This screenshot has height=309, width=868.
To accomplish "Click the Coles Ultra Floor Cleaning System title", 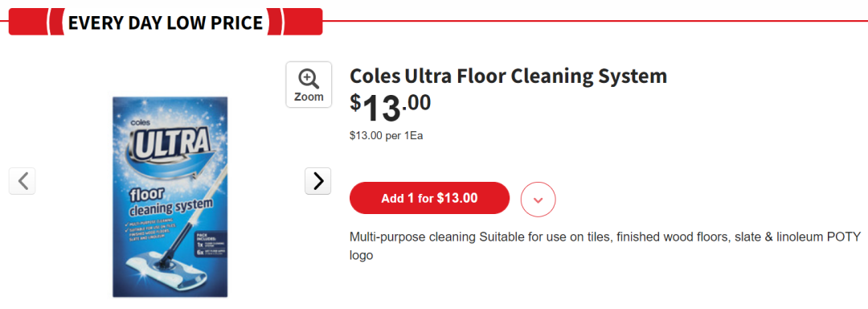I will (508, 76).
